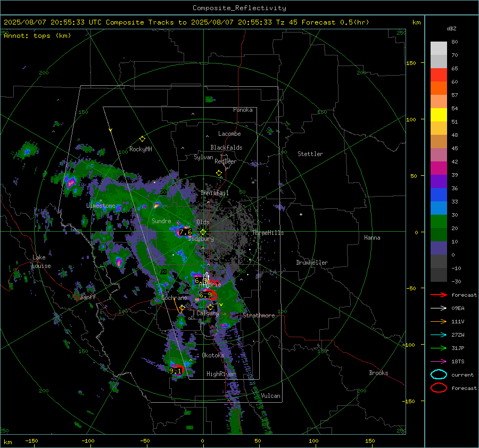The height and width of the screenshot is (448, 479).
Task: Click the yellow diamond marker below Cochrane
Action: click(x=182, y=308)
